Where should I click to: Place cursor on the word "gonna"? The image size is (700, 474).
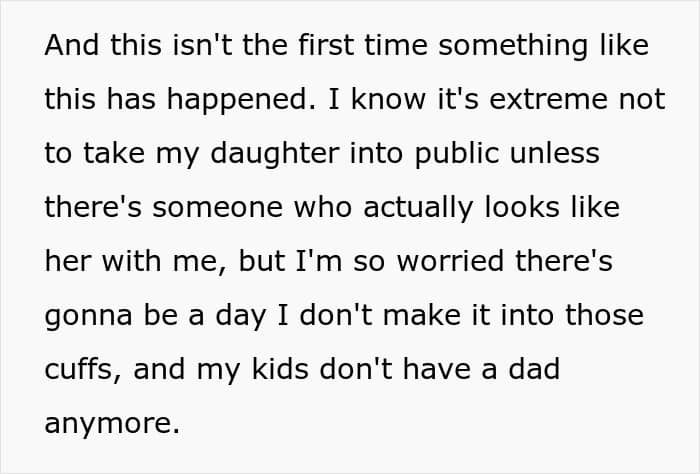pyautogui.click(x=88, y=317)
